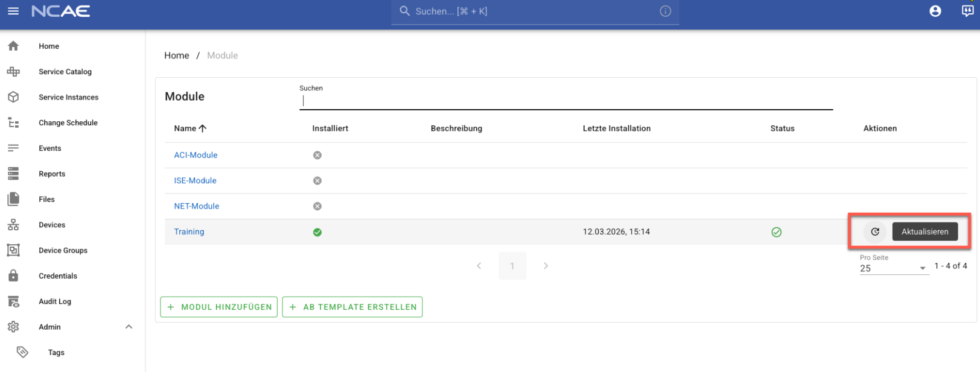980x372 pixels.
Task: Click the Beschreibung column header
Action: (x=456, y=128)
